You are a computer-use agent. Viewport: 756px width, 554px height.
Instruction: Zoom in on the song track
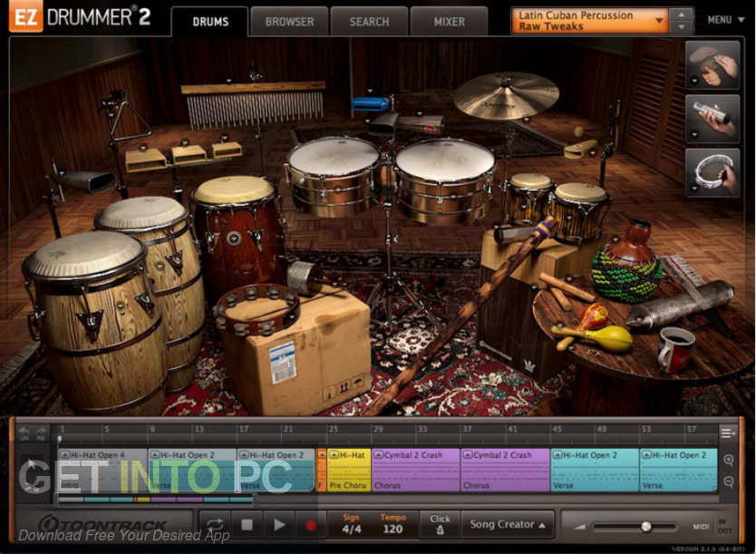pyautogui.click(x=729, y=460)
